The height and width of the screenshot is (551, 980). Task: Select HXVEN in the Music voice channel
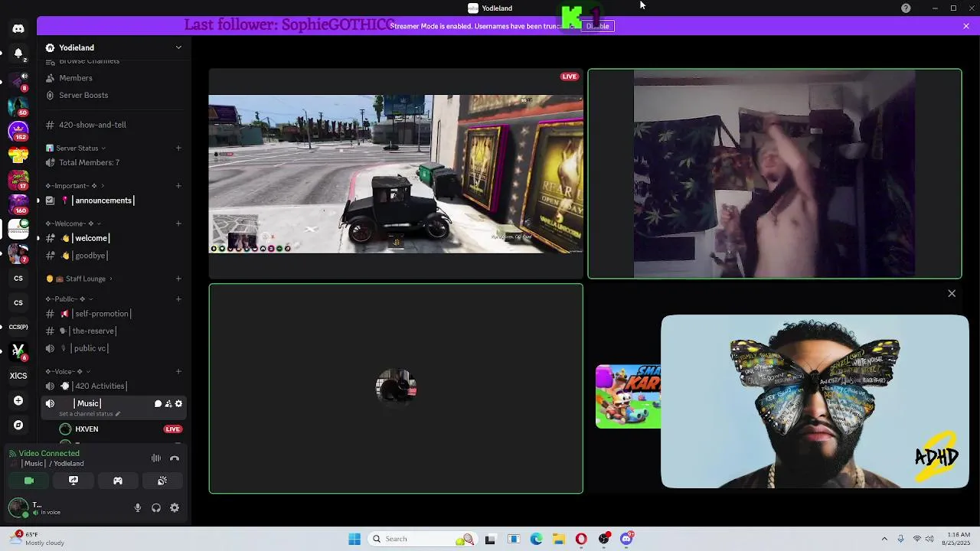pos(120,429)
